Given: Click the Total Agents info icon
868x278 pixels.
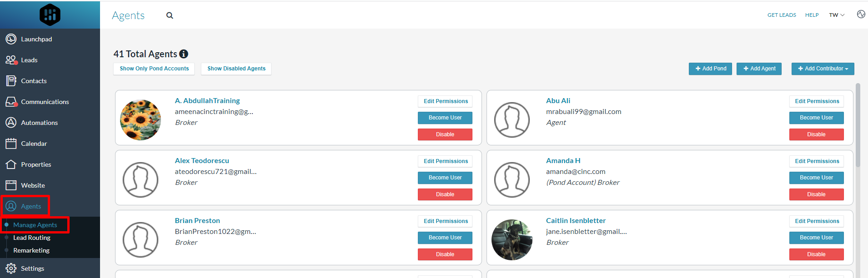Looking at the screenshot, I should point(184,54).
